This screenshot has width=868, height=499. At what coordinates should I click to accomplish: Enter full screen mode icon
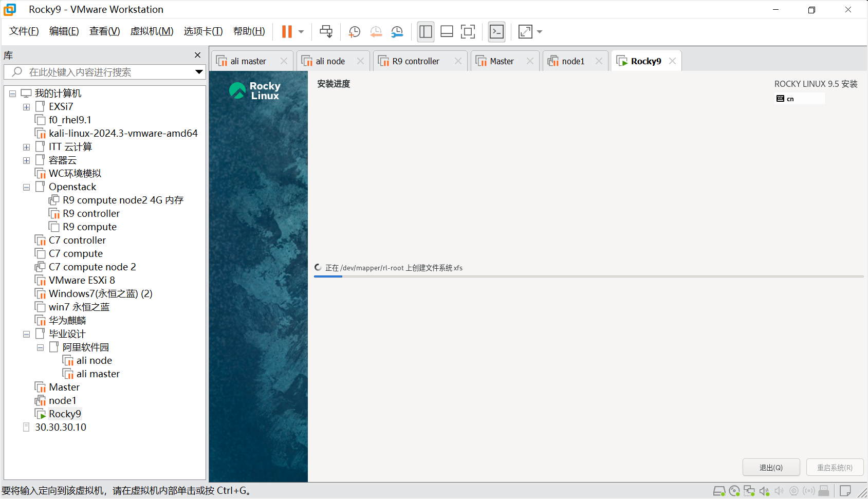(x=468, y=32)
